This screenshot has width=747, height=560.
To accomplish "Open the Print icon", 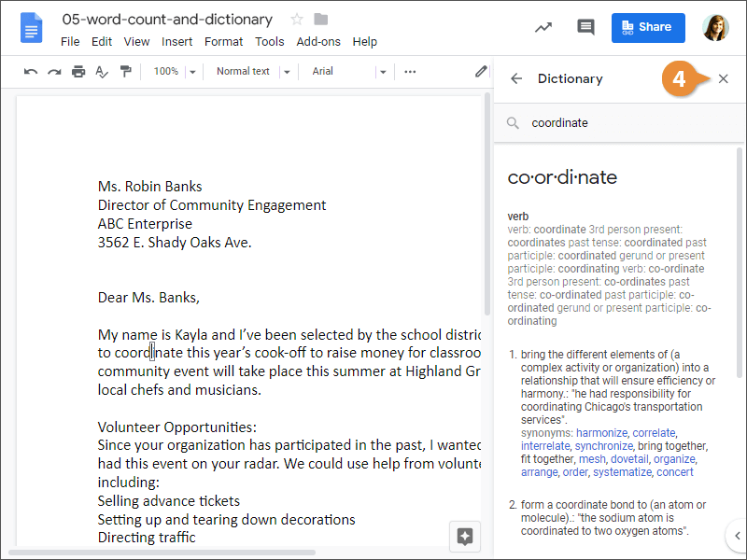I will (78, 71).
